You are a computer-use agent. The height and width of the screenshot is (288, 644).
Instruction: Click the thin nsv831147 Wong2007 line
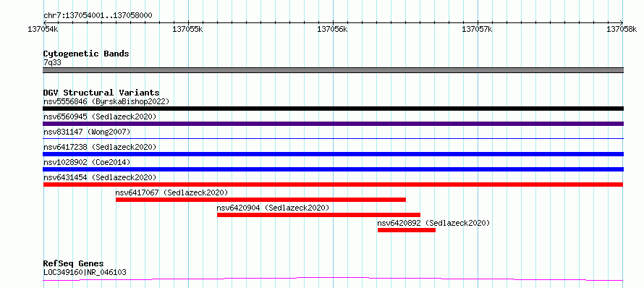[x=333, y=139]
